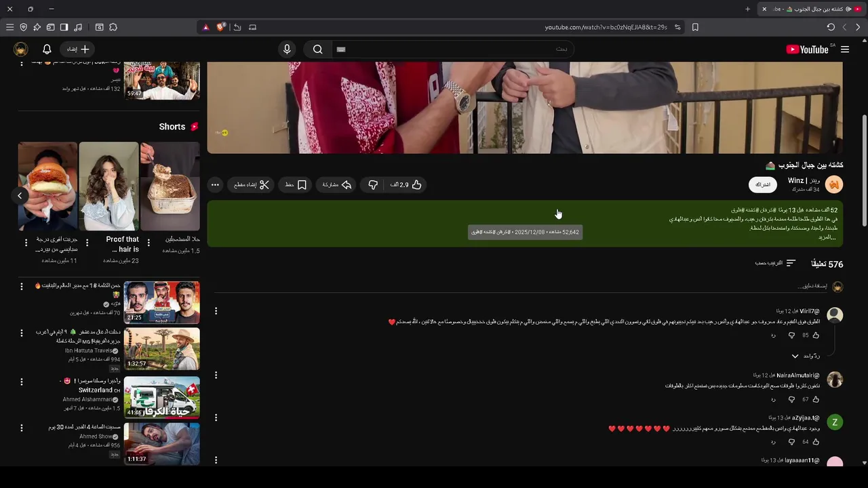
Task: Open @aZyljaa.t green Z avatar
Action: pos(835,422)
